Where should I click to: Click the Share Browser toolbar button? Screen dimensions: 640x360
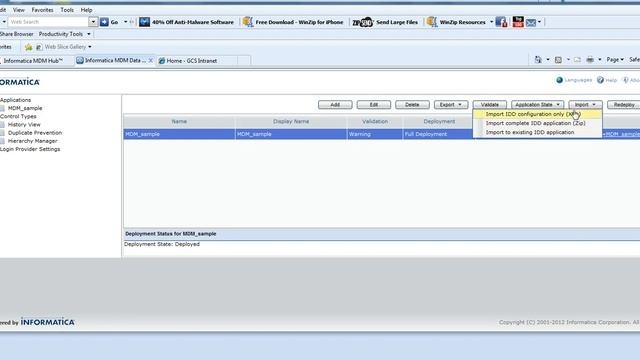click(x=17, y=34)
